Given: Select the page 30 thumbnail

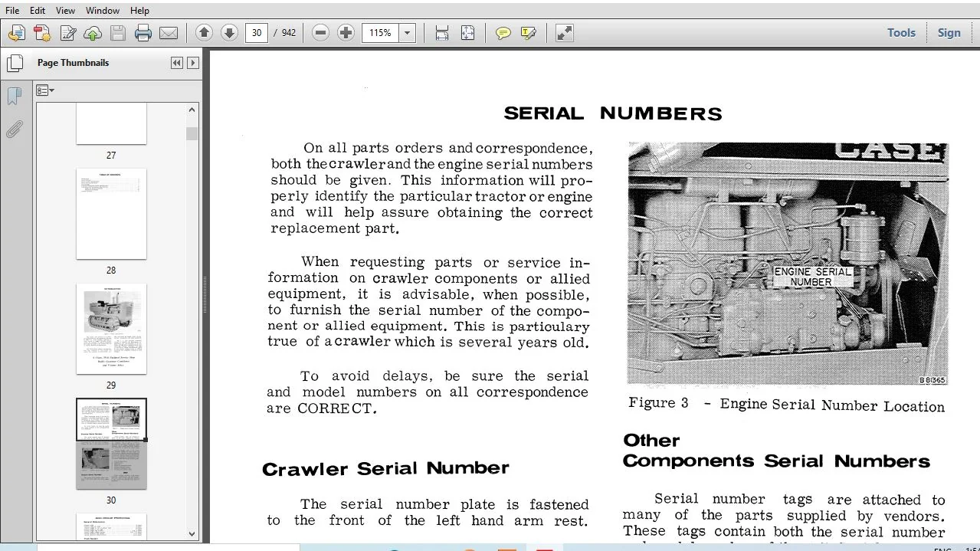Looking at the screenshot, I should [x=111, y=444].
